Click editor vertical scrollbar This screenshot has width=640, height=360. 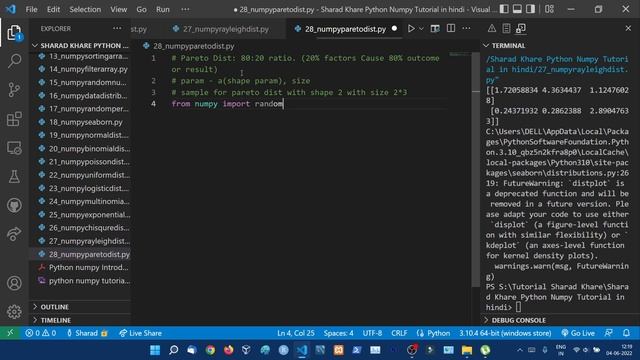(x=476, y=169)
